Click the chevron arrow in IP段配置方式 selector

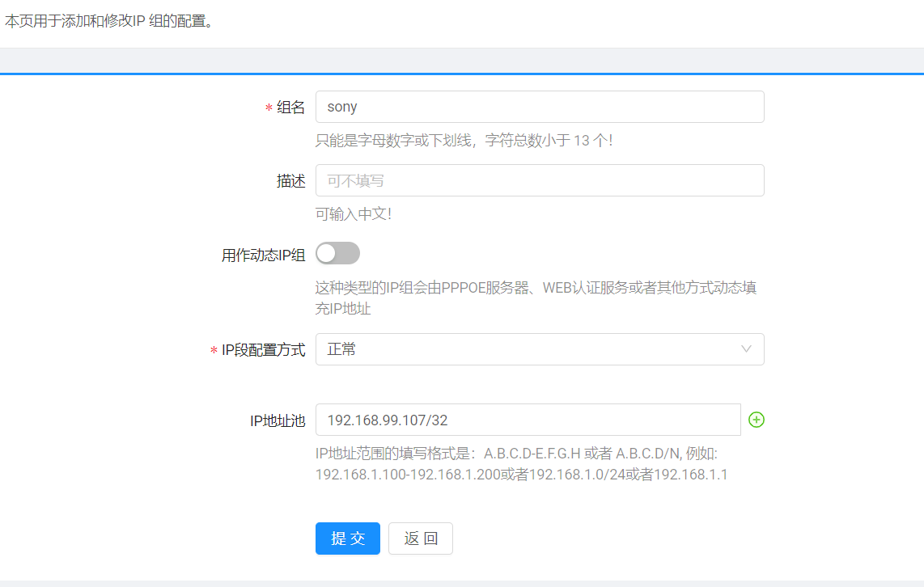click(746, 349)
